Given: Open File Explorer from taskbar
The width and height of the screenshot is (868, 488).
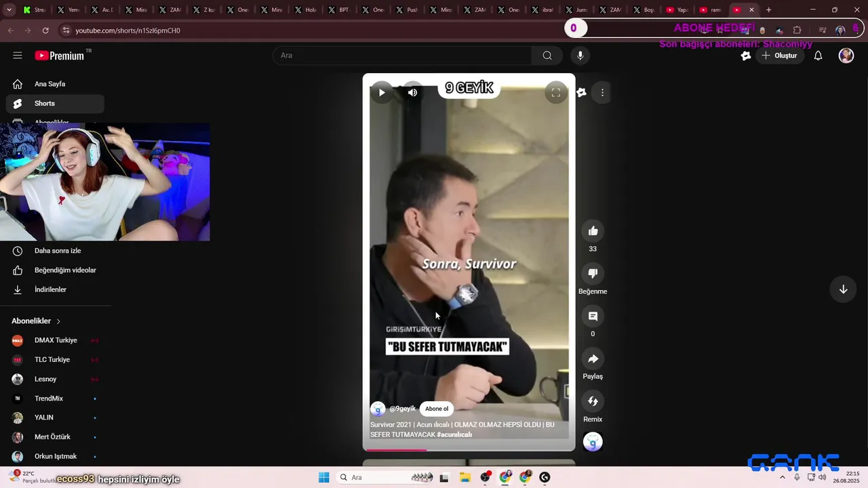Looking at the screenshot, I should click(465, 477).
